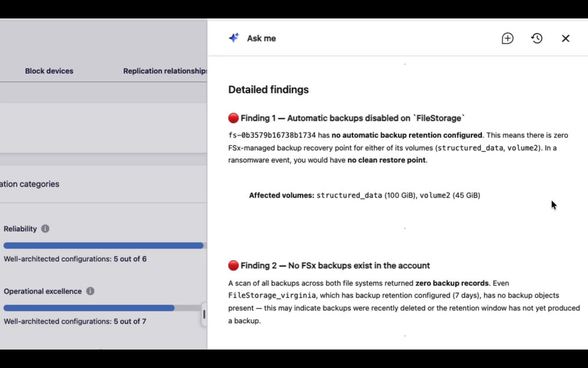The width and height of the screenshot is (588, 368).
Task: Click the Affected volumes line
Action: pos(365,195)
